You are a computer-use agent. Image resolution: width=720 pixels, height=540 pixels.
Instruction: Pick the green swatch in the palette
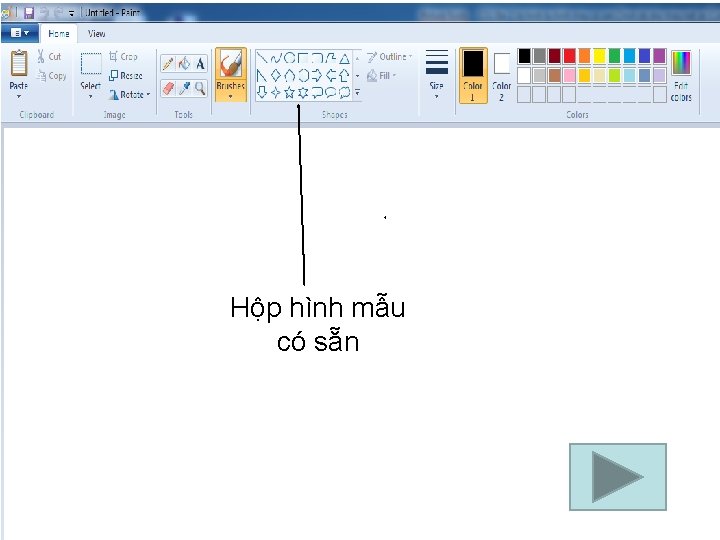click(x=614, y=56)
